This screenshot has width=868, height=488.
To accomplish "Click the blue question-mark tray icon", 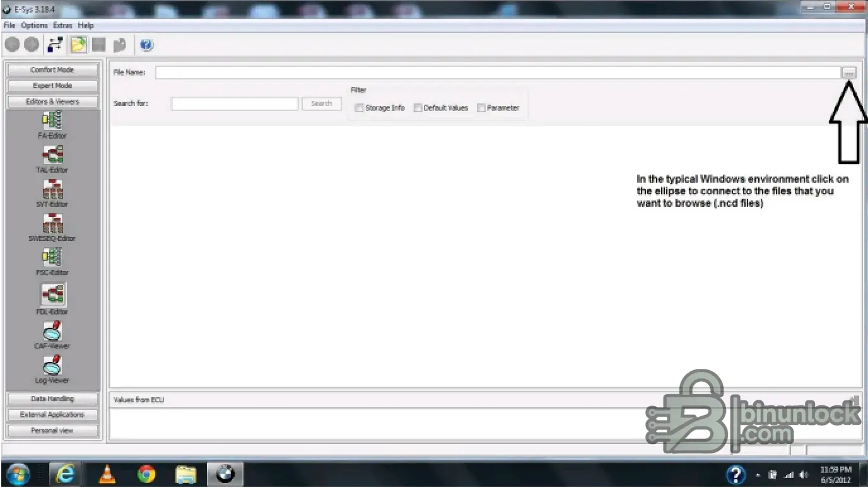I will (736, 474).
